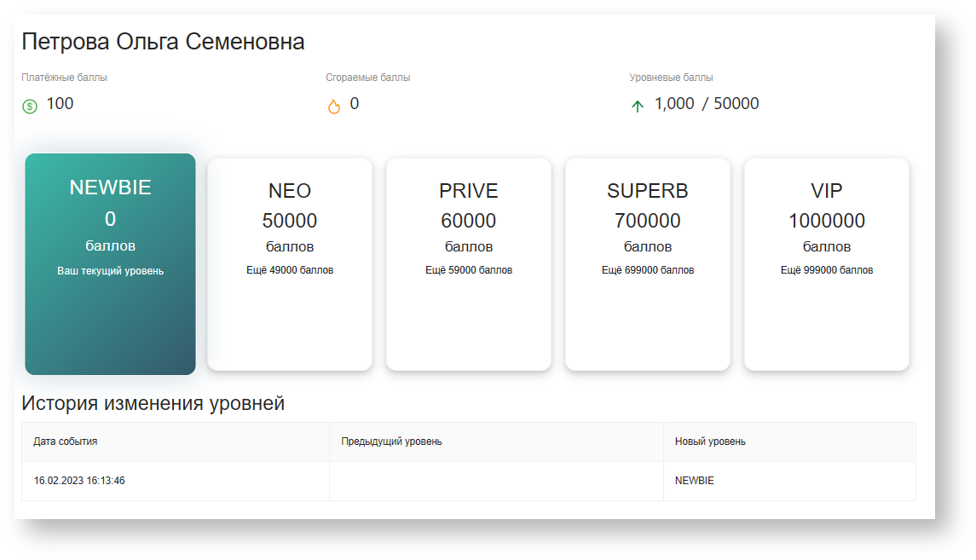Click the 'История изменения уровней' heading
The width and height of the screenshot is (976, 560).
point(153,403)
